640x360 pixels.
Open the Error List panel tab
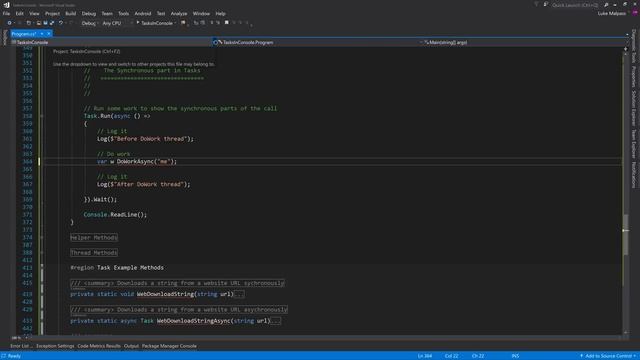pos(20,346)
